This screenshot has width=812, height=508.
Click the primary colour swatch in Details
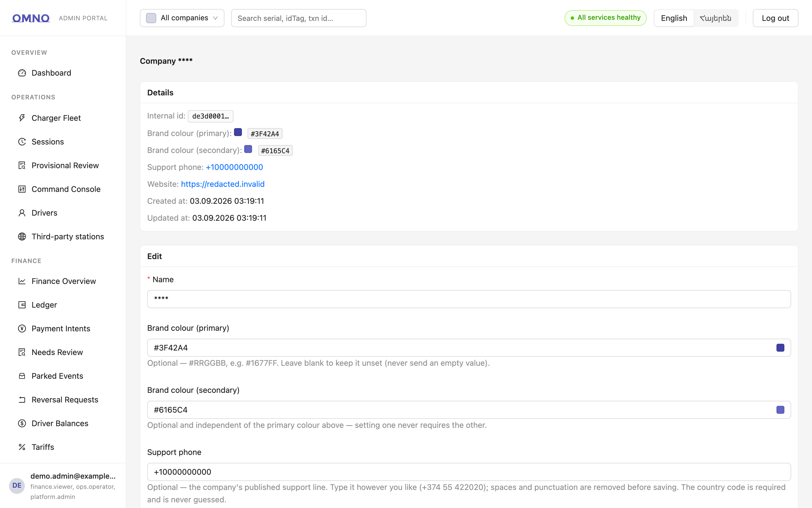(x=238, y=132)
